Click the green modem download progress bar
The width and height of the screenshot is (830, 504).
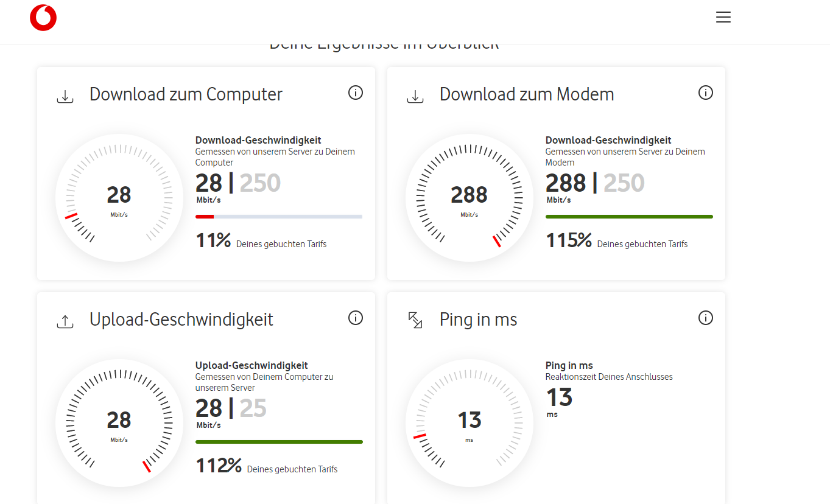(628, 216)
